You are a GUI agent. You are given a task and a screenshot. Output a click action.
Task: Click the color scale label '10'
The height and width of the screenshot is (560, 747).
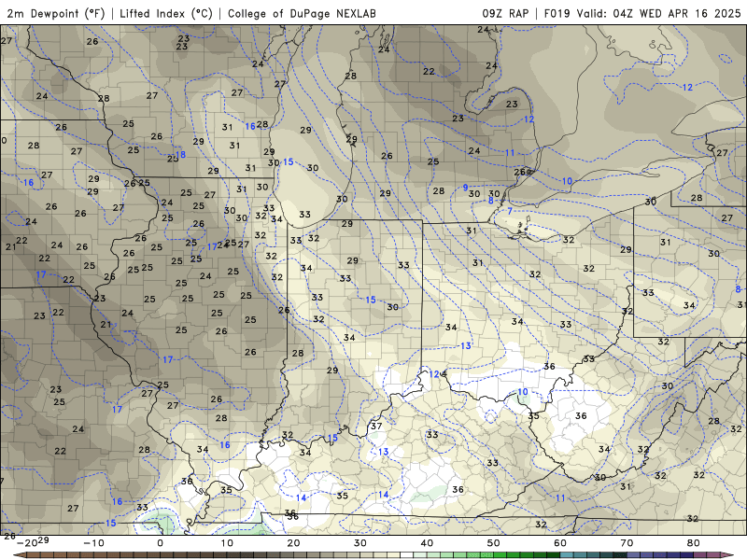[227, 543]
